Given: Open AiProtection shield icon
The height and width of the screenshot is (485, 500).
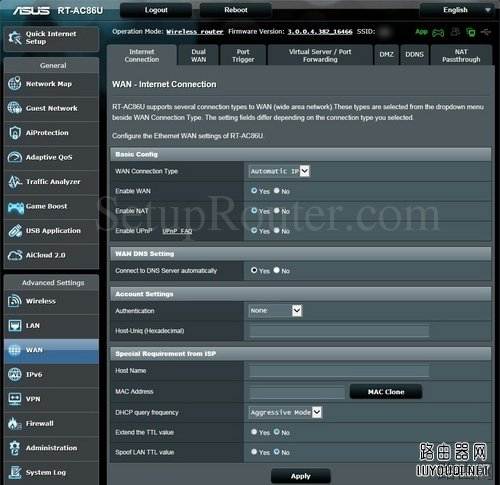Looking at the screenshot, I should click(x=15, y=133).
